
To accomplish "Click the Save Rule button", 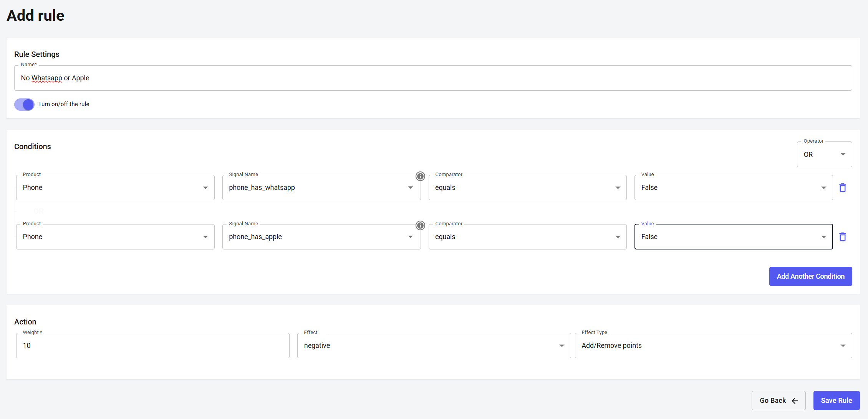I will [836, 401].
